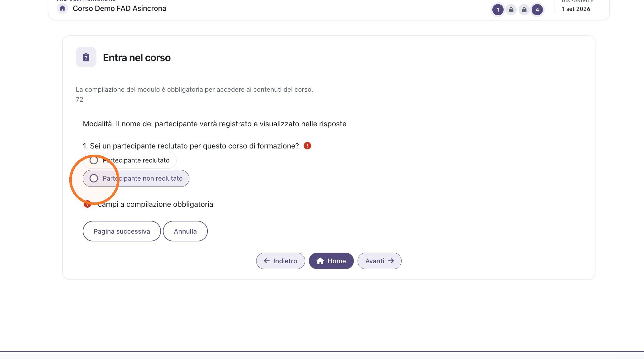Click the 1 set 2026 availability date
The width and height of the screenshot is (644, 359).
point(576,9)
